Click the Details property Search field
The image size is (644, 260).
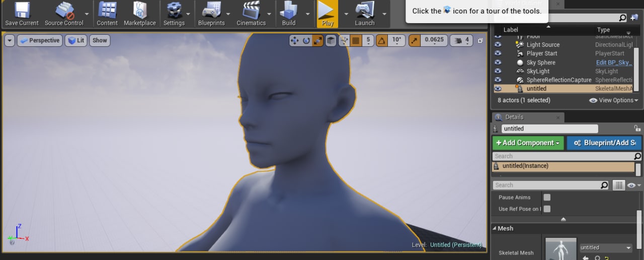(550, 185)
